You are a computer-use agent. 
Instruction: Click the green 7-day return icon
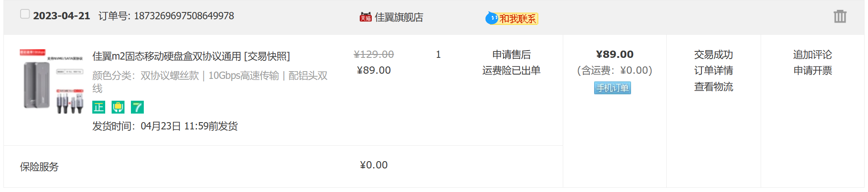coord(137,107)
